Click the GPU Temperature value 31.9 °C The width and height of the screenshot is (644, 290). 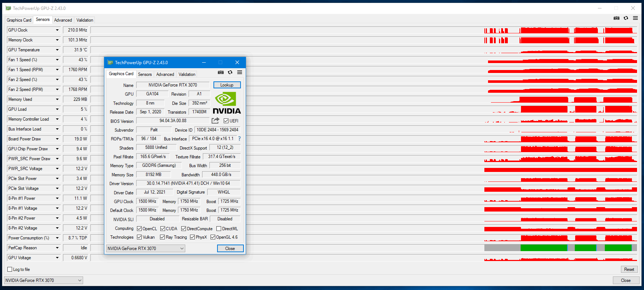tap(76, 50)
